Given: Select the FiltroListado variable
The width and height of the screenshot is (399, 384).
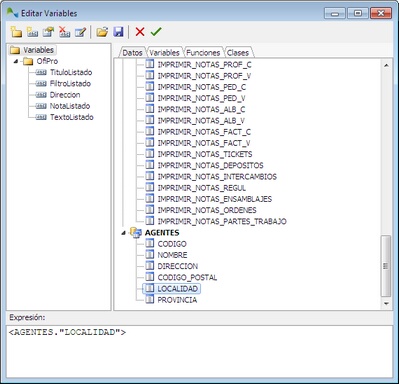Looking at the screenshot, I should coord(70,84).
